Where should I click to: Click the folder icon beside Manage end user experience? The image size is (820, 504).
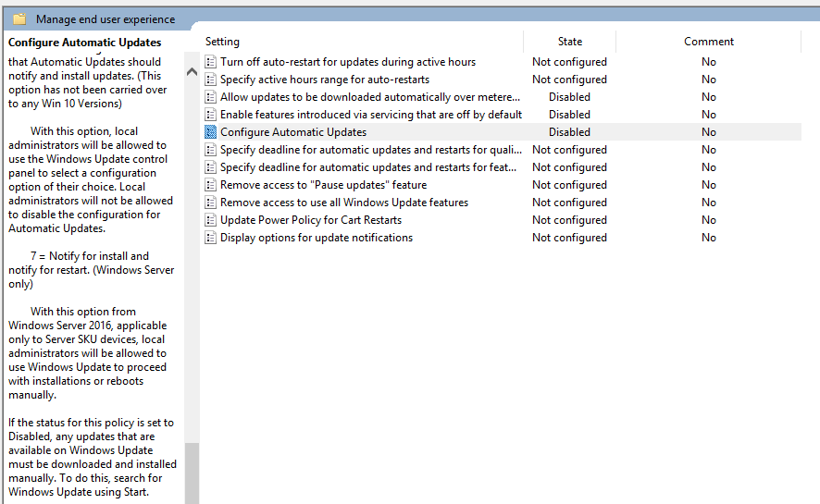click(x=19, y=19)
